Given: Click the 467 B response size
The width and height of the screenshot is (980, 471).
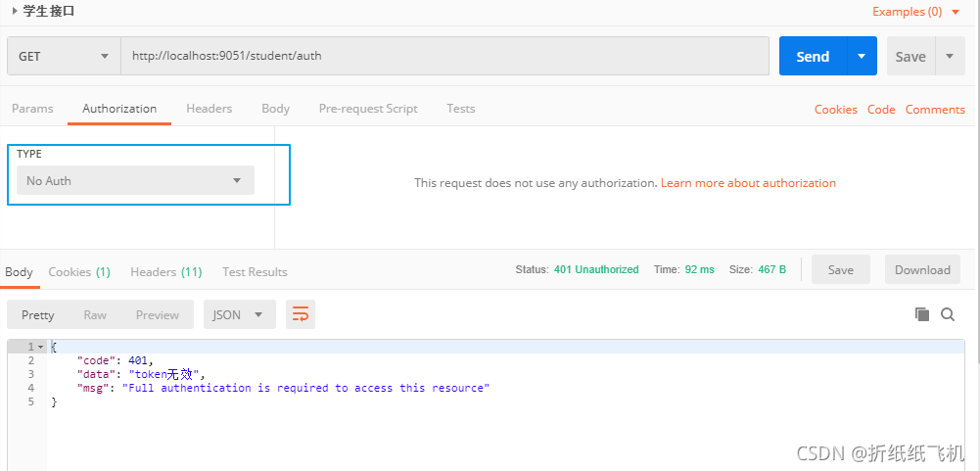Looking at the screenshot, I should pyautogui.click(x=771, y=269).
